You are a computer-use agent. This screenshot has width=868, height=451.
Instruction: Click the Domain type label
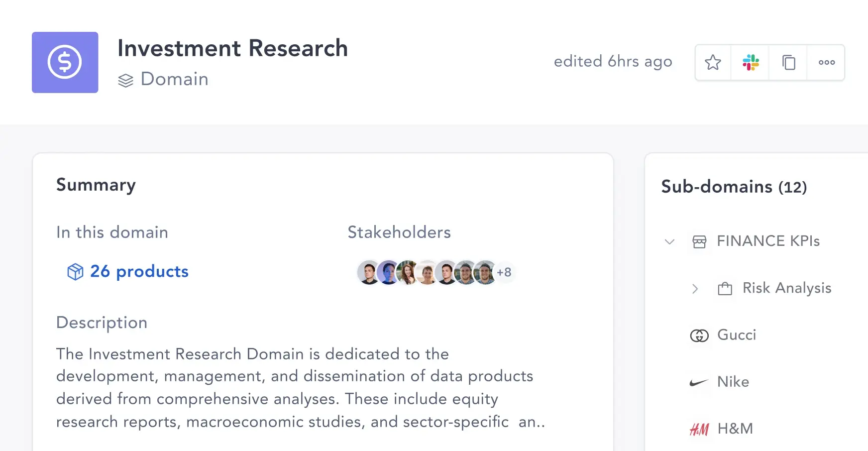click(174, 79)
